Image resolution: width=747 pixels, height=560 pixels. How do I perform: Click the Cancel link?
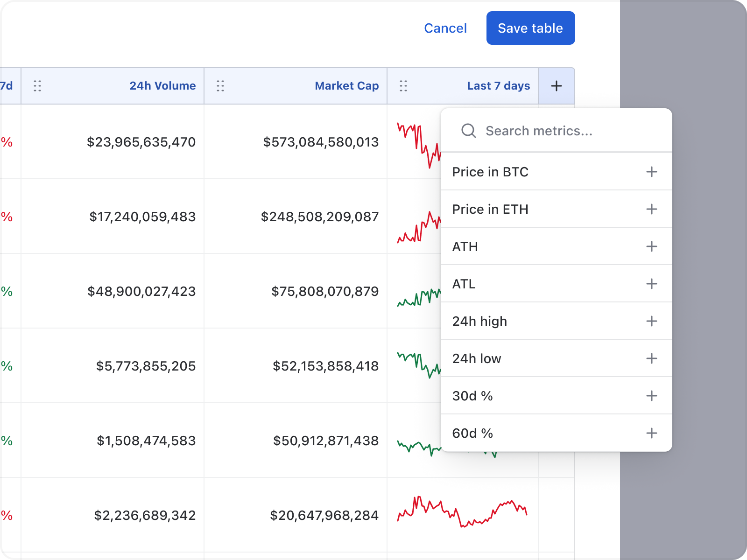[x=445, y=28]
